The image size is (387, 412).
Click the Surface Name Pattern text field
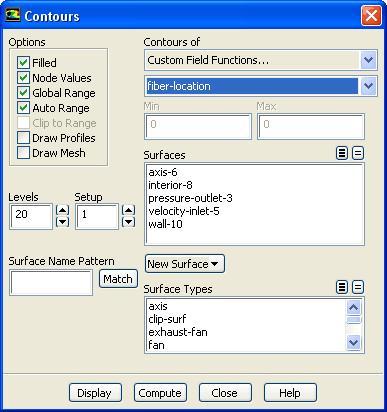click(x=51, y=283)
